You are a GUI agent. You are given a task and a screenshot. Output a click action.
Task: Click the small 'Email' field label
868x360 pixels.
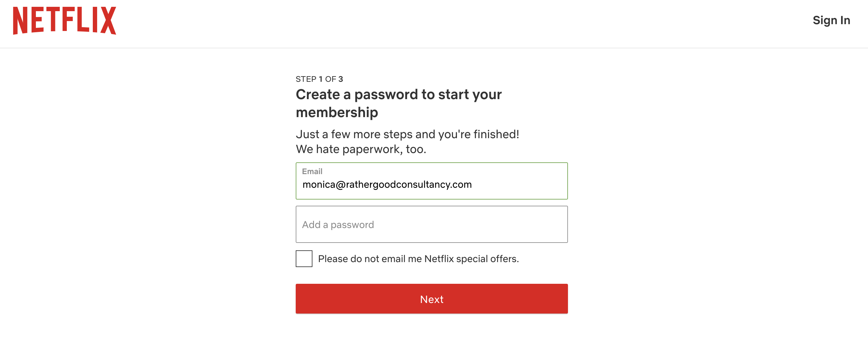pyautogui.click(x=312, y=171)
